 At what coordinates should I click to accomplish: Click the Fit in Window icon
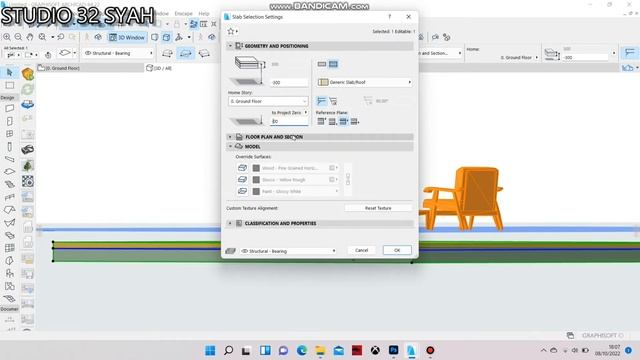coord(42,37)
